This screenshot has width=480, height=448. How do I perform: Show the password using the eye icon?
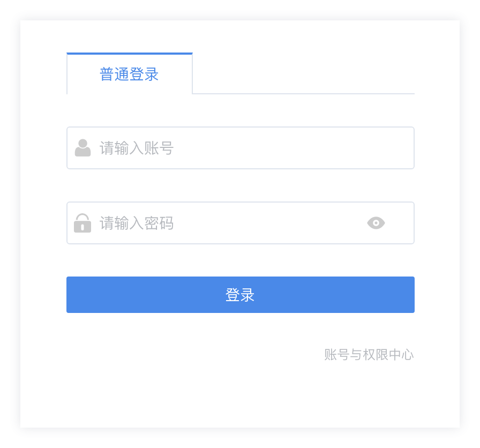tap(376, 223)
